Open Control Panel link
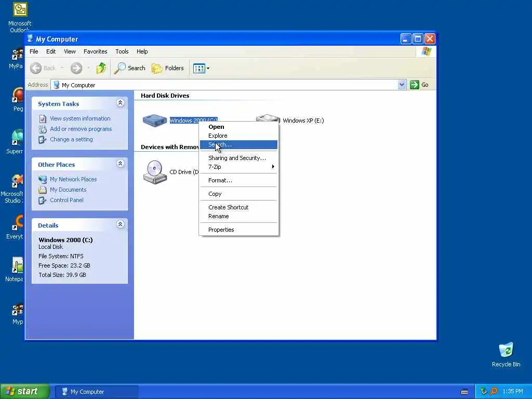This screenshot has height=399, width=532. pyautogui.click(x=66, y=200)
